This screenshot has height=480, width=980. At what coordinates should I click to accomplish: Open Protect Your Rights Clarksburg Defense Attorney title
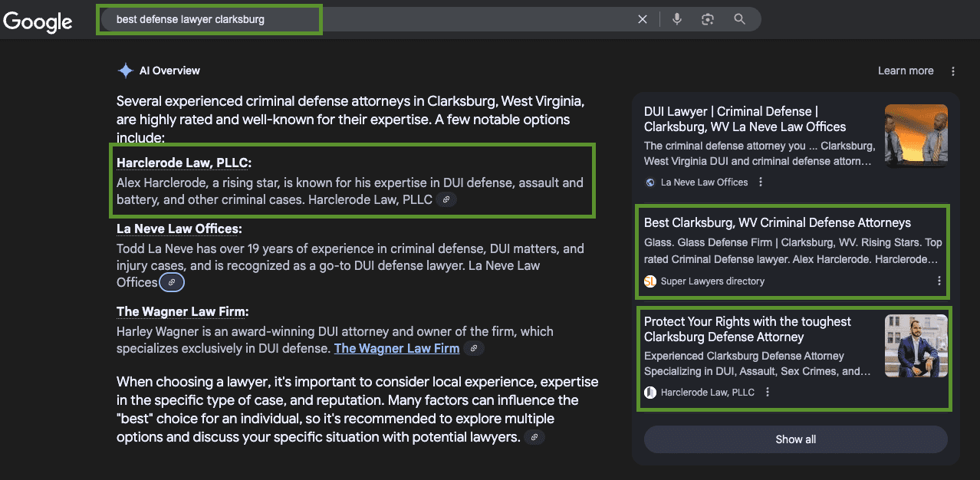point(748,329)
